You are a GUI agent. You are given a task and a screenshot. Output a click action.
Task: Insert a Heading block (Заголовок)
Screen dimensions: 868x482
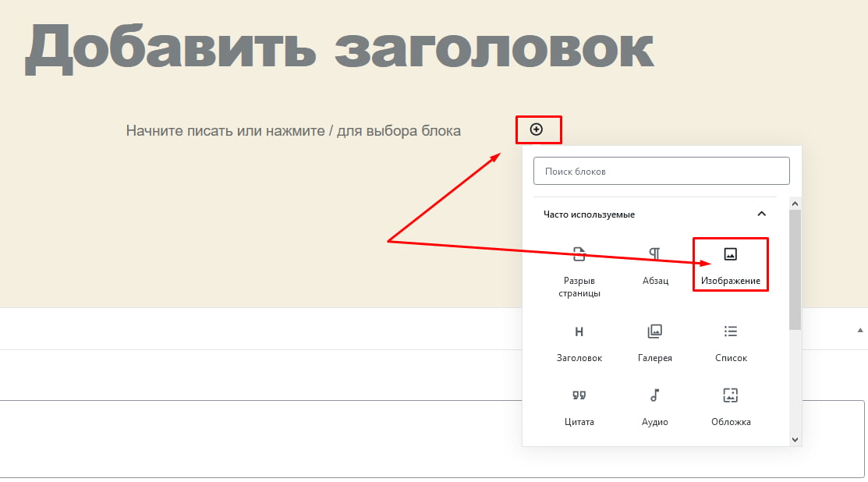coord(579,343)
